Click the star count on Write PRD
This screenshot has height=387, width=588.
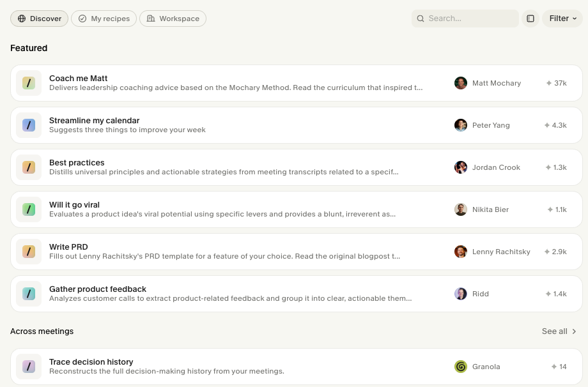(x=559, y=252)
